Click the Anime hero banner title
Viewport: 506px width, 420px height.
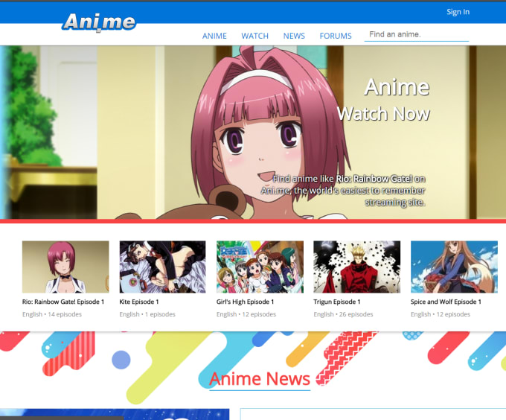click(x=397, y=87)
